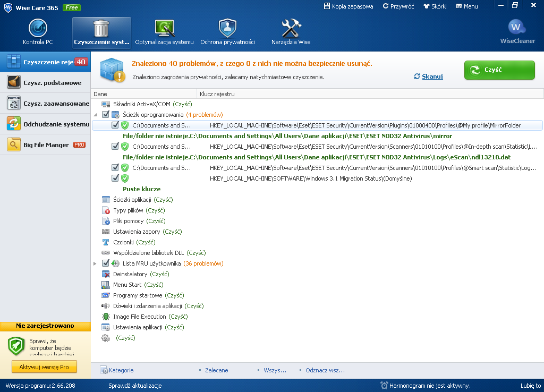544x392 pixels.
Task: Click the Deinstalatory category icon
Action: click(x=106, y=274)
